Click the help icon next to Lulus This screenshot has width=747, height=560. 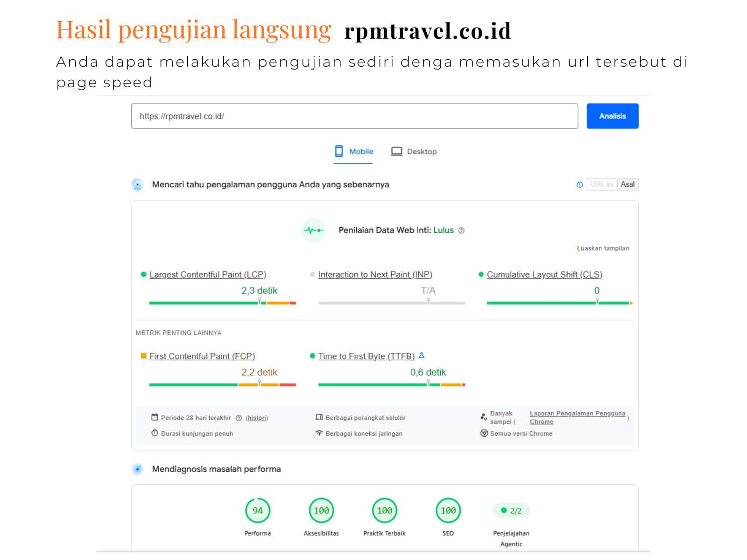coord(461,231)
